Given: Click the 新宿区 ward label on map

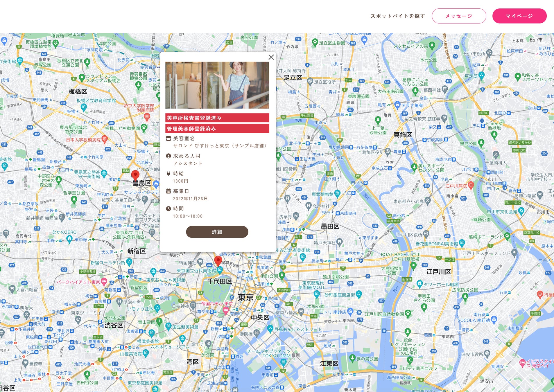Looking at the screenshot, I should pyautogui.click(x=137, y=251).
